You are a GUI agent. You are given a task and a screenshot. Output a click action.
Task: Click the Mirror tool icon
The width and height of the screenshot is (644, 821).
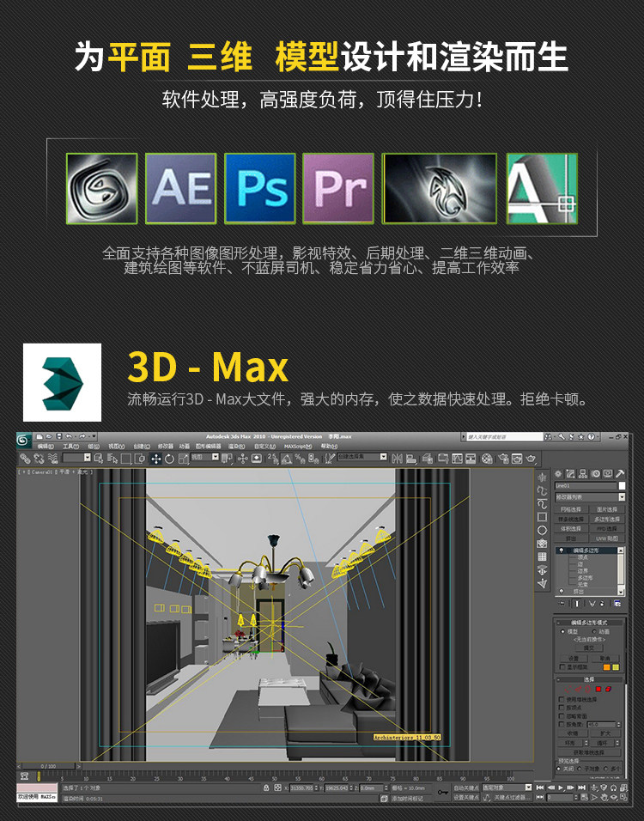coord(398,459)
